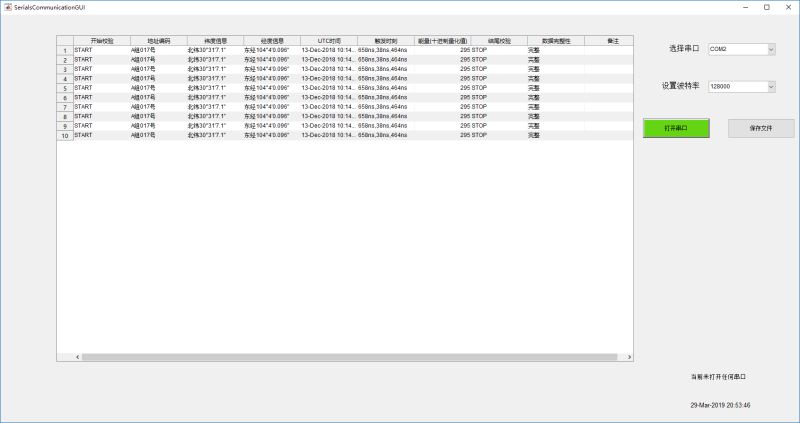The width and height of the screenshot is (800, 423).
Task: Click the 658ns,38ns,464ns cell in row 2
Action: (386, 60)
